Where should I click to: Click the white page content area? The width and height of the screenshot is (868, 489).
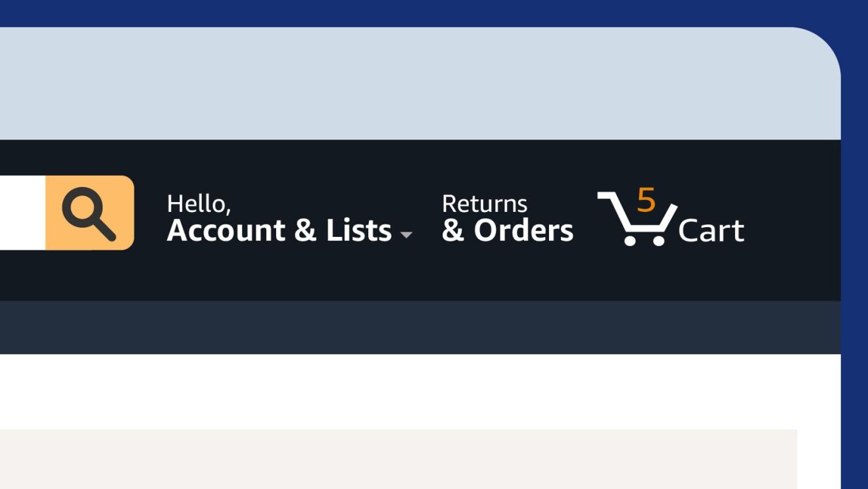[x=420, y=392]
